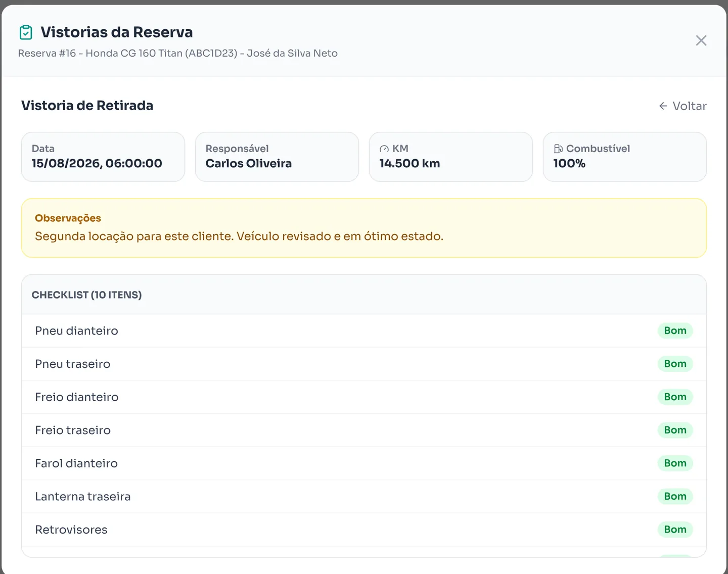The width and height of the screenshot is (728, 574).
Task: Select the Pneu dianteiro checklist row
Action: click(x=364, y=331)
